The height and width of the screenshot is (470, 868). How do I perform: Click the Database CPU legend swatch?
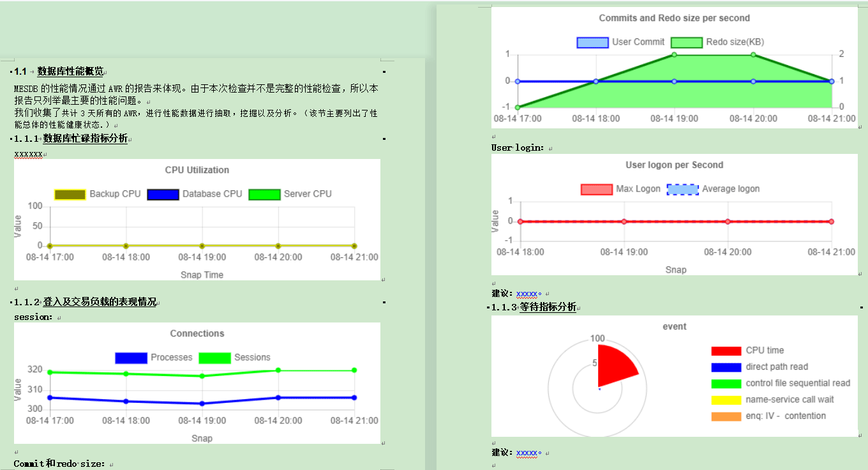(x=163, y=194)
